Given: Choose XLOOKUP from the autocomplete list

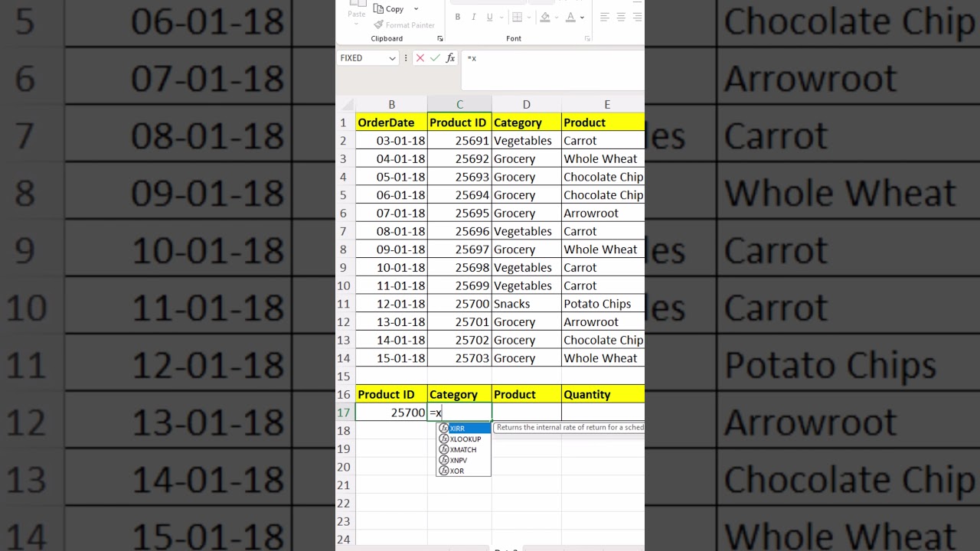Looking at the screenshot, I should tap(464, 439).
